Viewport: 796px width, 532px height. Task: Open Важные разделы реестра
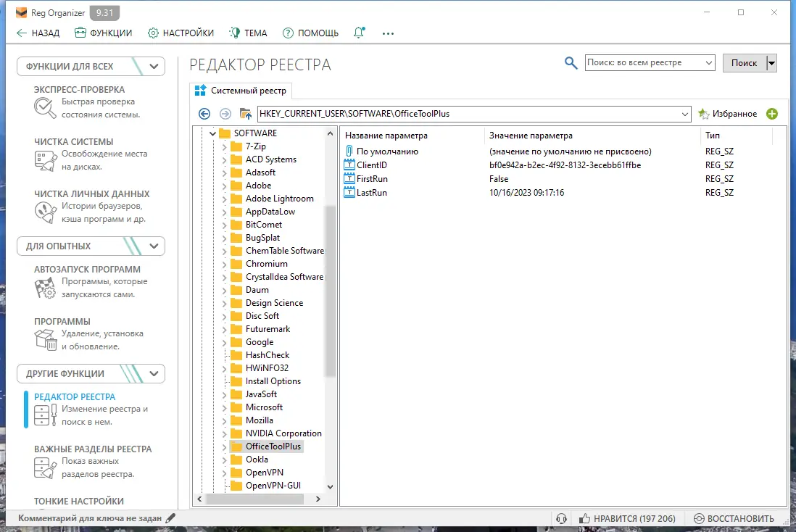pyautogui.click(x=93, y=449)
